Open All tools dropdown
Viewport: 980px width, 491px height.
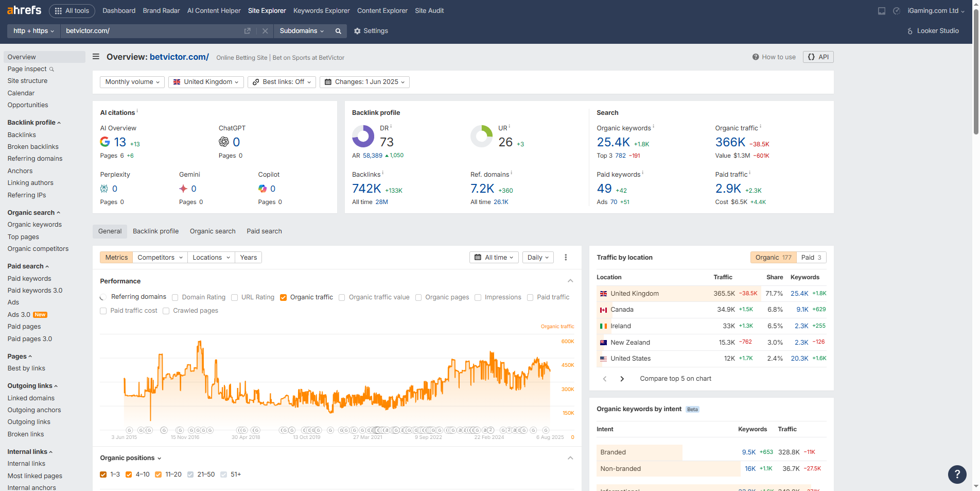pyautogui.click(x=72, y=11)
